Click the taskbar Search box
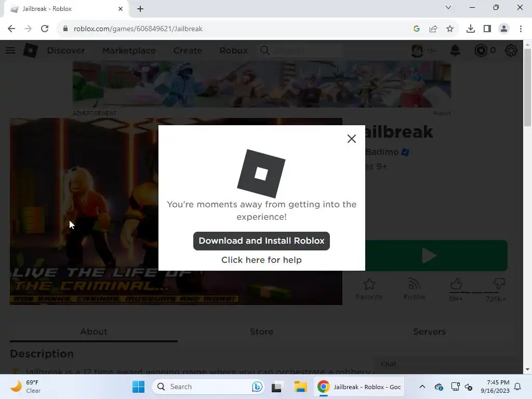Image resolution: width=532 pixels, height=399 pixels. pyautogui.click(x=208, y=387)
